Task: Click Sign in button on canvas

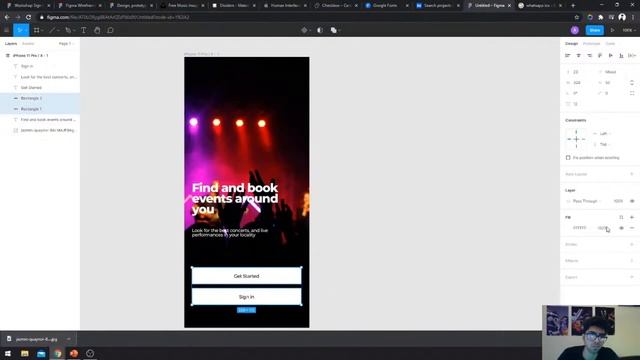Action: [247, 297]
